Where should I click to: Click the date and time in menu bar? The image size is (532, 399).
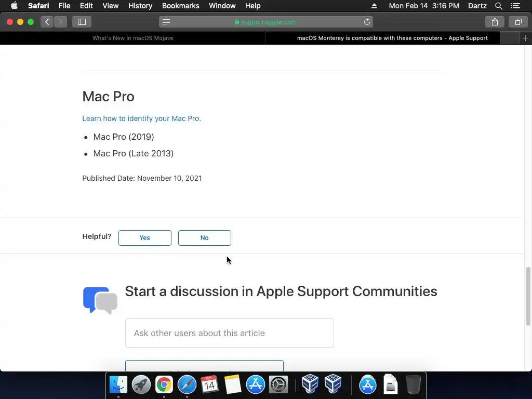point(424,6)
